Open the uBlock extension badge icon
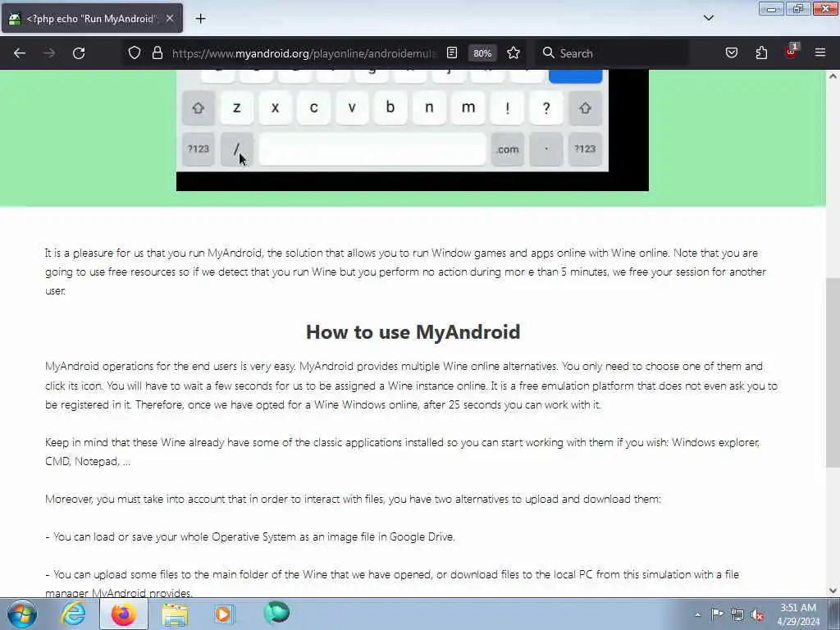The height and width of the screenshot is (630, 840). [792, 52]
